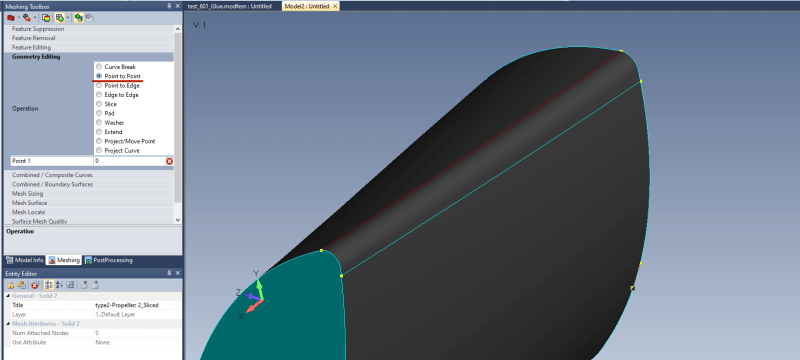Open the test_601_Glue.modfem document tab
This screenshot has width=800, height=360.
coord(230,6)
